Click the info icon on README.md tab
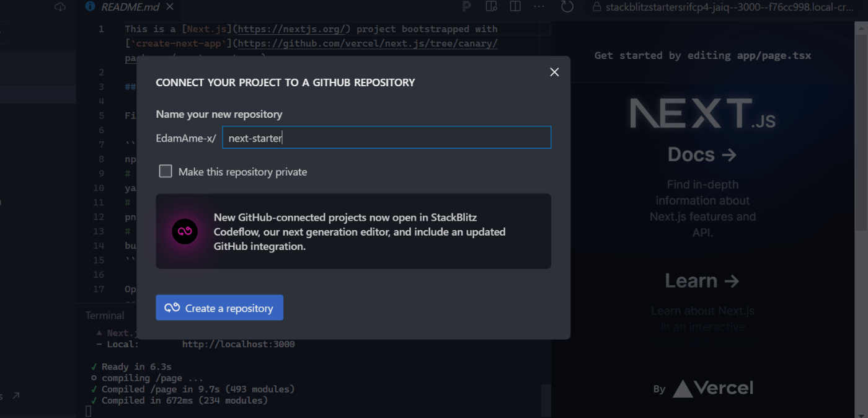Screen dimensions: 868x418 [x=90, y=7]
